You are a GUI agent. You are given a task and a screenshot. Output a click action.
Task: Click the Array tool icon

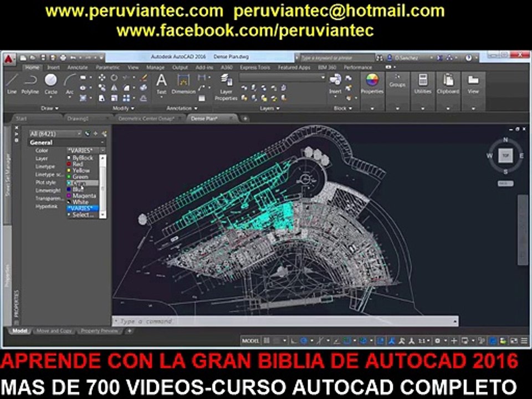126,98
